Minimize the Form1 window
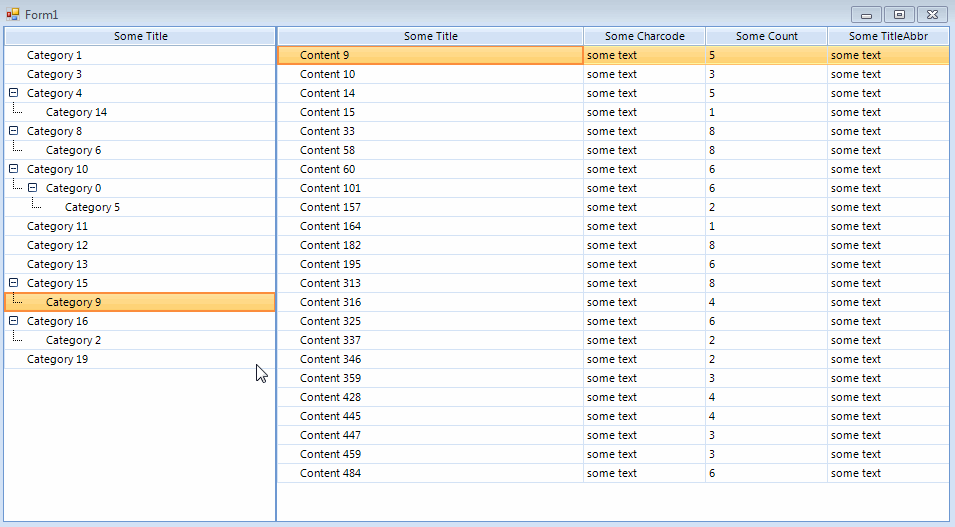Screen dimensions: 955x527 (866, 14)
